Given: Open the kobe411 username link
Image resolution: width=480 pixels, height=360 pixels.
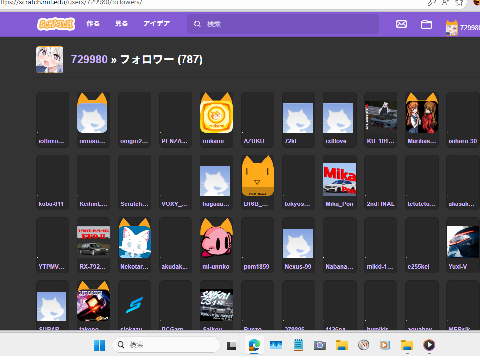Looking at the screenshot, I should [51, 204].
